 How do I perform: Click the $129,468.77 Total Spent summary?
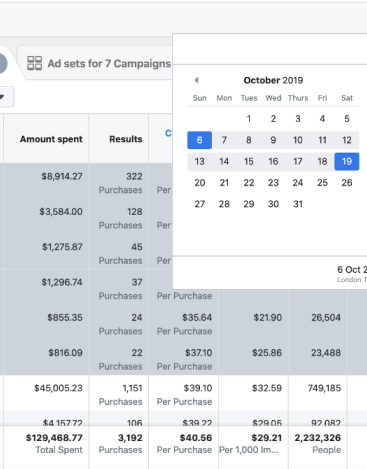tap(54, 443)
